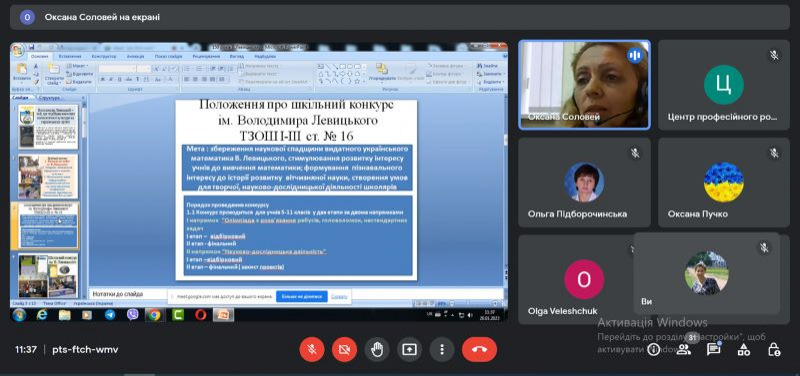This screenshot has height=376, width=800.
Task: Unmute your microphone in Meet
Action: tap(312, 349)
